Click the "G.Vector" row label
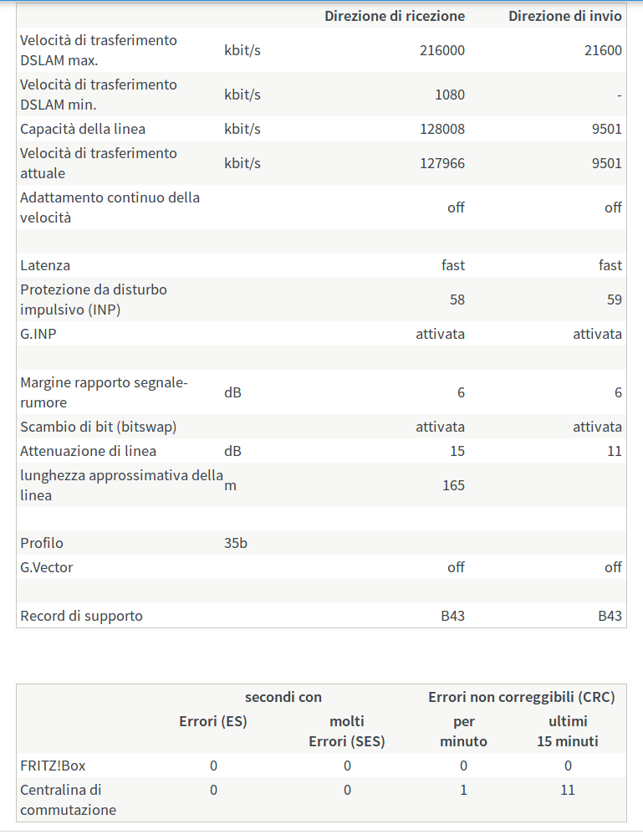This screenshot has height=840, width=643. point(47,567)
